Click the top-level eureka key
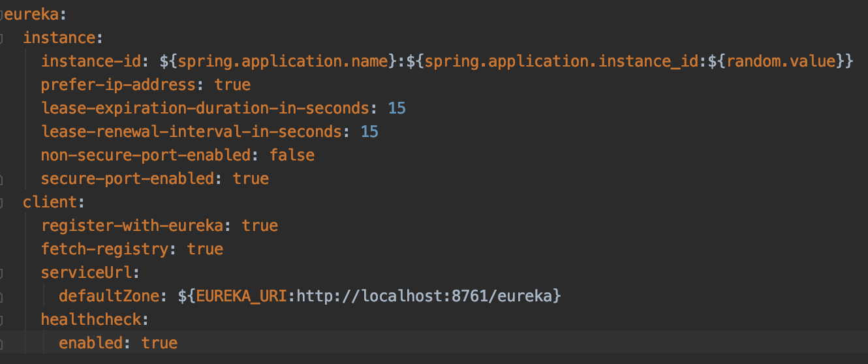The width and height of the screenshot is (868, 364). coord(32,14)
